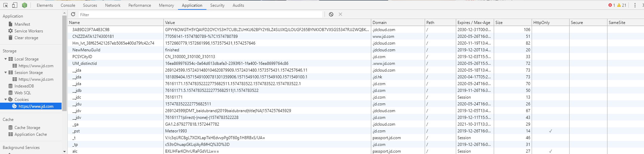Screen dimensions: 644x154
Task: Toggle the device toolbar icon
Action: (15, 5)
